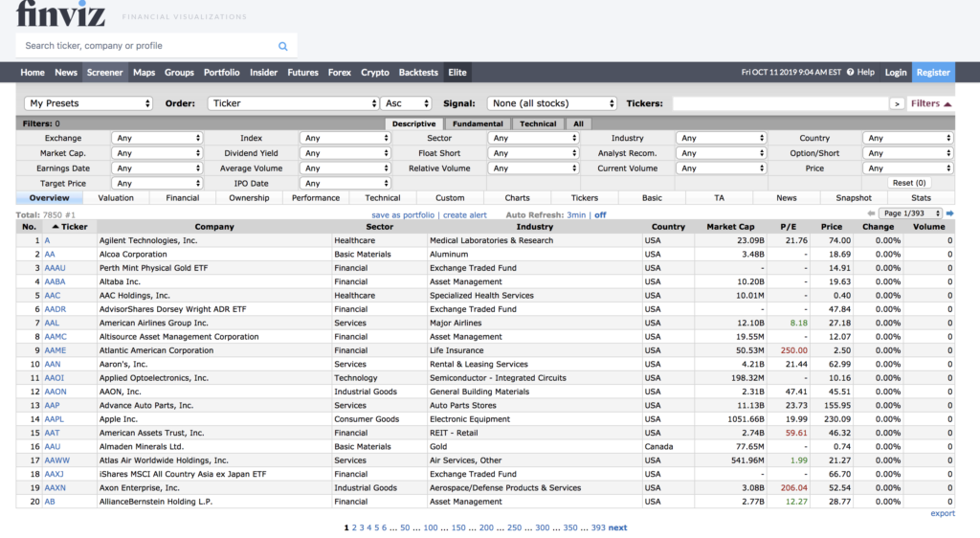Open the Elite menu item
The width and height of the screenshot is (980, 538).
click(x=457, y=73)
